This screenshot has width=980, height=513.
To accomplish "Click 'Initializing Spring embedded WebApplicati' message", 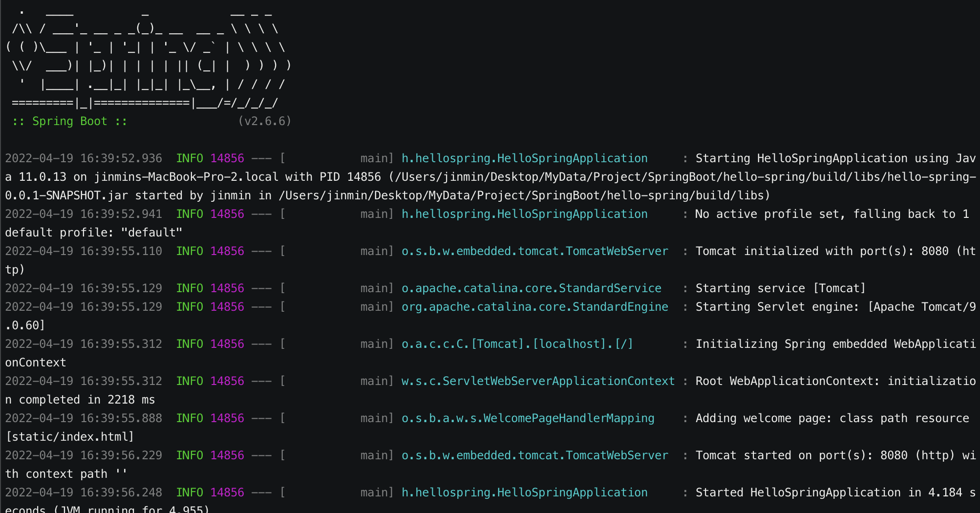I will 836,344.
